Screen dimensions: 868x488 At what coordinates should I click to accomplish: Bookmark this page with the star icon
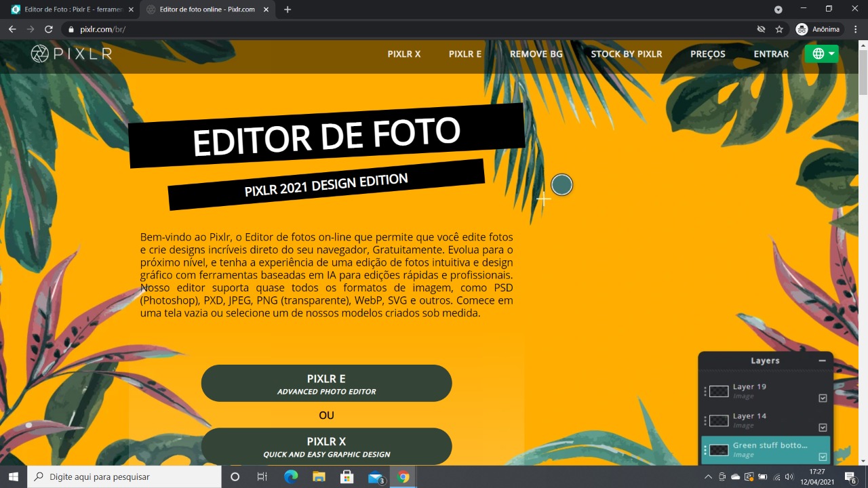(x=779, y=29)
